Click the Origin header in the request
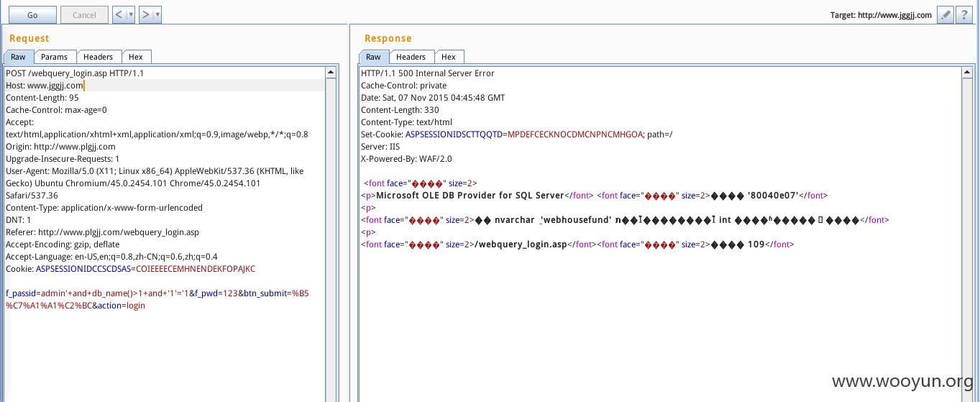Screen dimensions: 980x402 coord(60,147)
